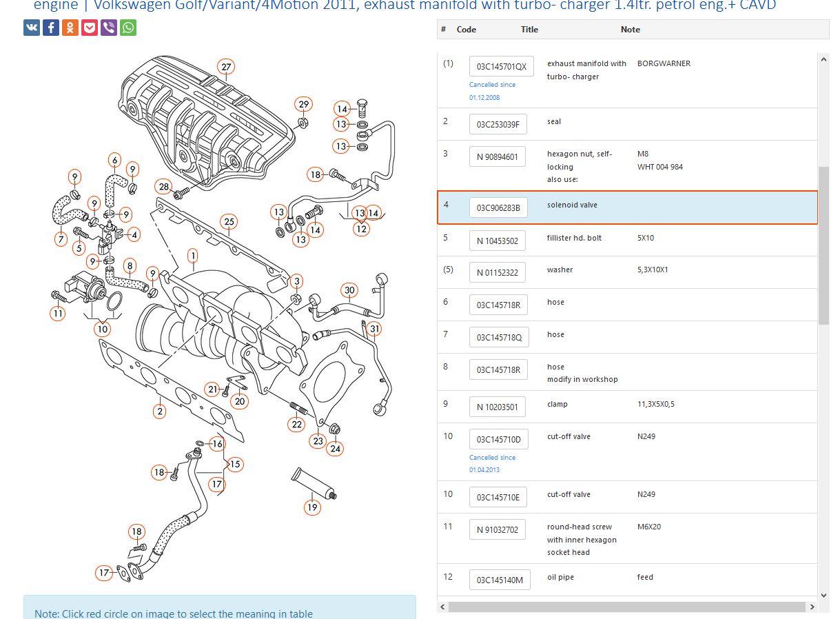
Task: Click the 'fillister hd. bolt' title
Action: click(x=574, y=238)
